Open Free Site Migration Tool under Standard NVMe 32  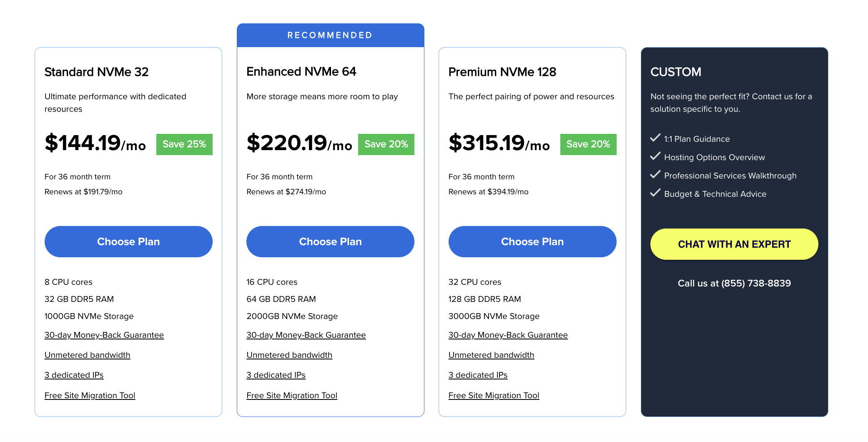pos(90,395)
